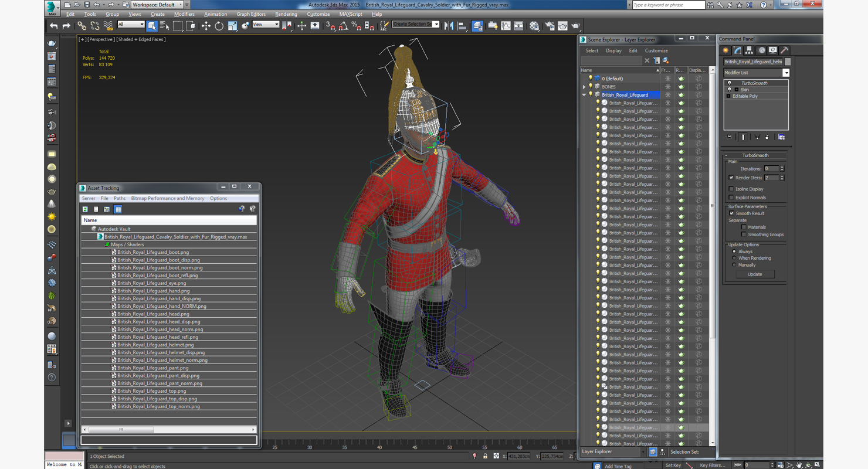
Task: Open Paths menu in Asset Tracking
Action: point(120,199)
